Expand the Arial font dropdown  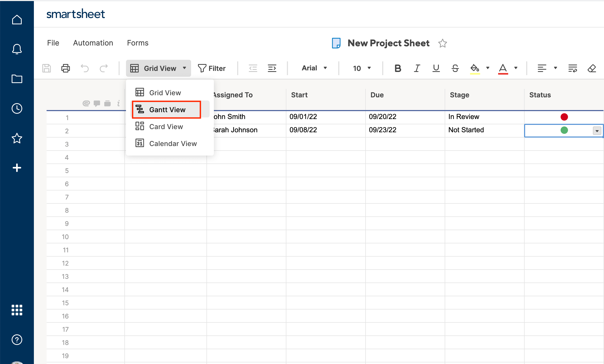pyautogui.click(x=314, y=68)
